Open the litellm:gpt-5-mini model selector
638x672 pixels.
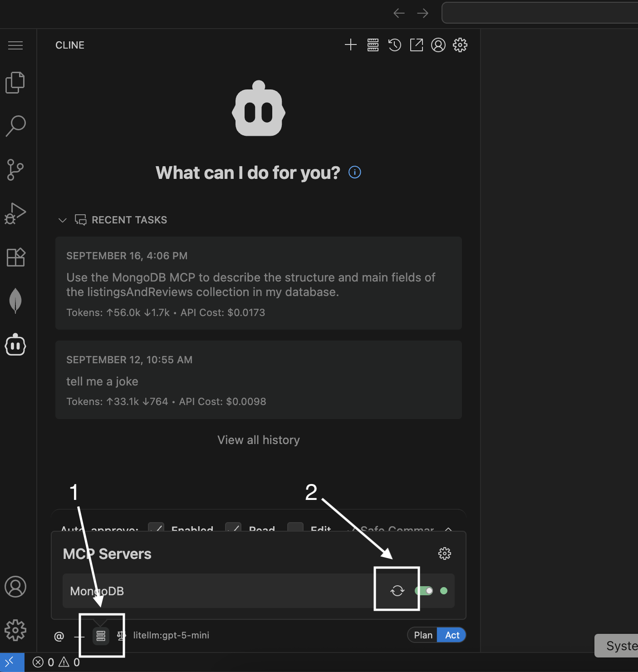click(x=171, y=635)
